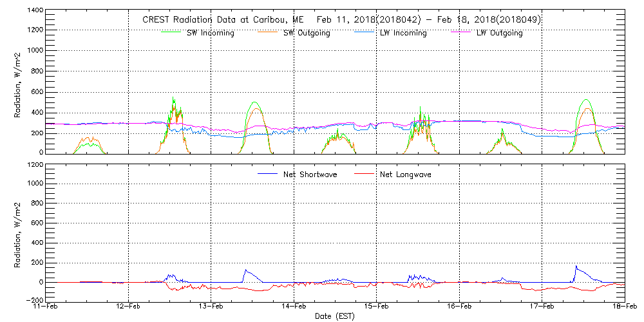Click the red Net Longwave legend line
Screen dimensions: 644x322
click(x=366, y=174)
